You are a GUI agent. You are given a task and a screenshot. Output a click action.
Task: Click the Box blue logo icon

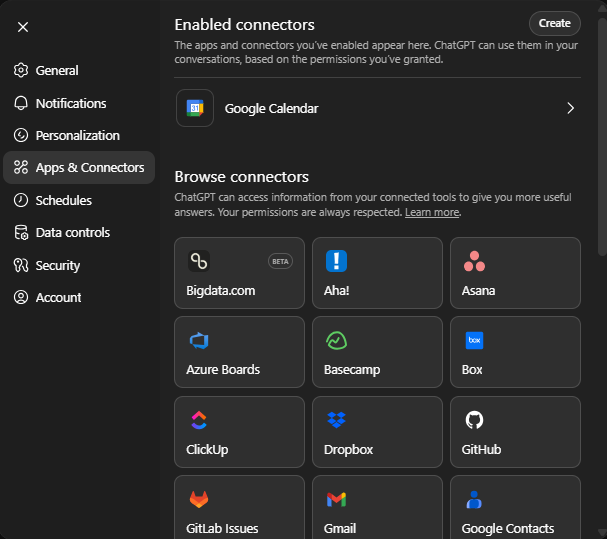(474, 340)
